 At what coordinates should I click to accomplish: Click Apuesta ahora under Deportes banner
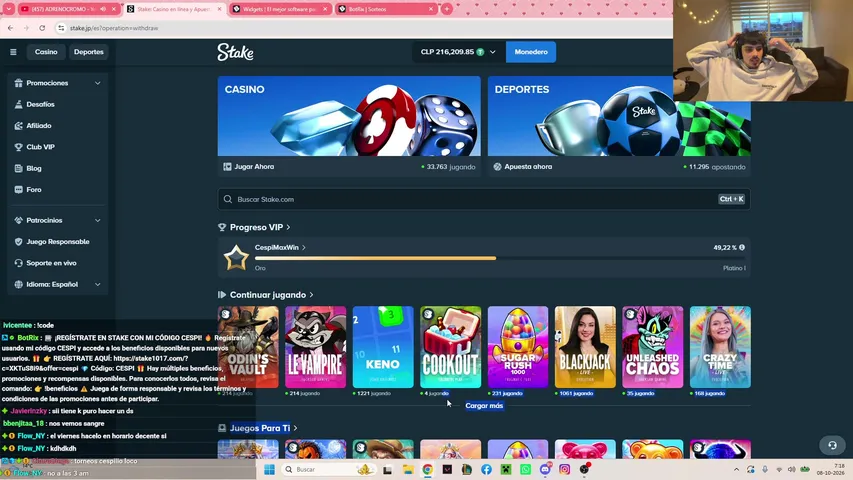pos(522,167)
